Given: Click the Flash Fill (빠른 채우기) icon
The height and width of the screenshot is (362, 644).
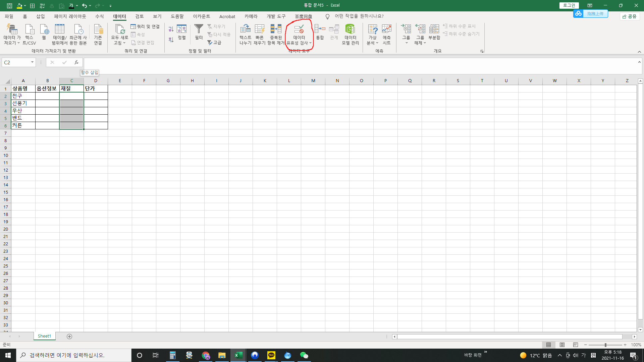Looking at the screenshot, I should click(x=260, y=29).
